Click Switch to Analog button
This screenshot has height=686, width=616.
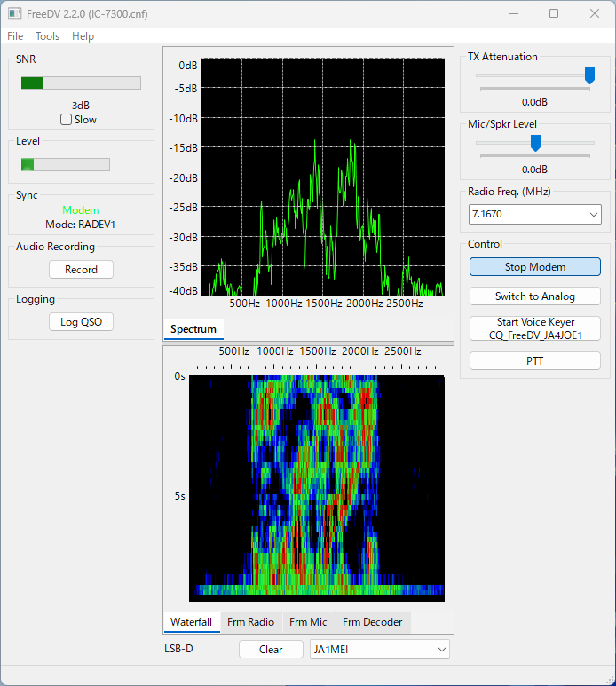click(535, 296)
